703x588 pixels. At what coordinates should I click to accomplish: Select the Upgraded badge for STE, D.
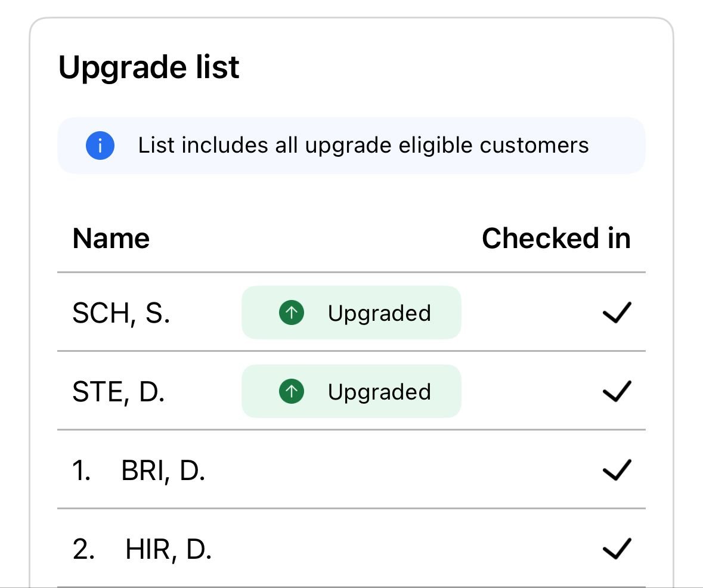(x=351, y=392)
